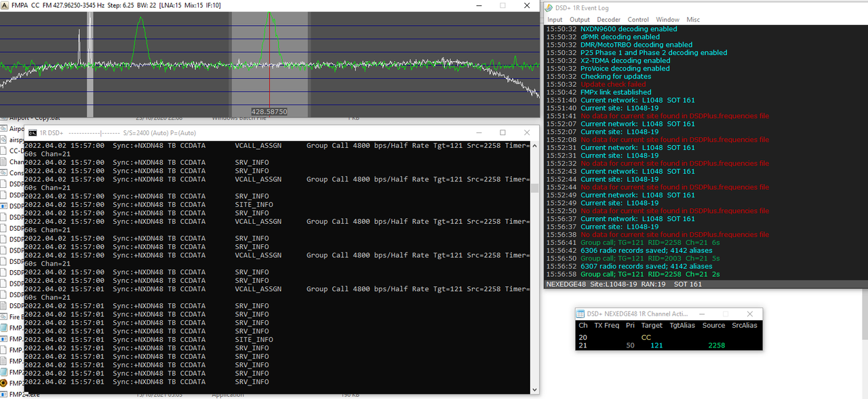Select 'ProVoice decoding enabled' log line

coord(625,69)
